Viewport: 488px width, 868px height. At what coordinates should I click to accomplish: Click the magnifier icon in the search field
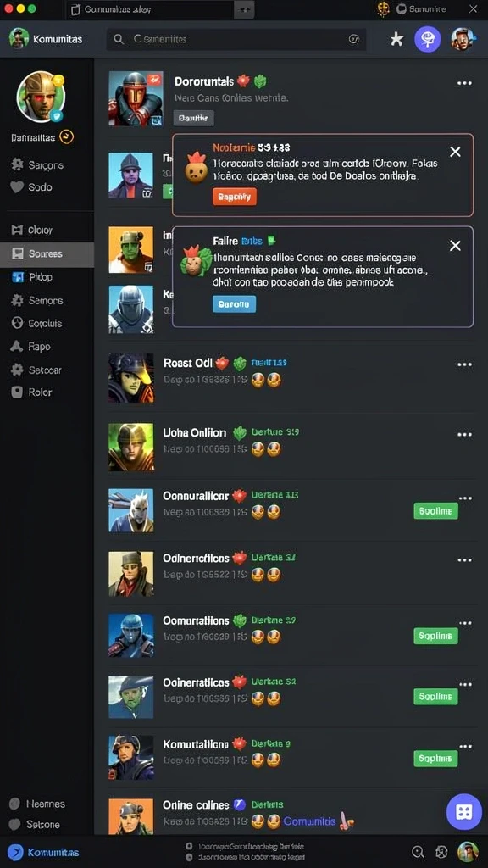[119, 39]
